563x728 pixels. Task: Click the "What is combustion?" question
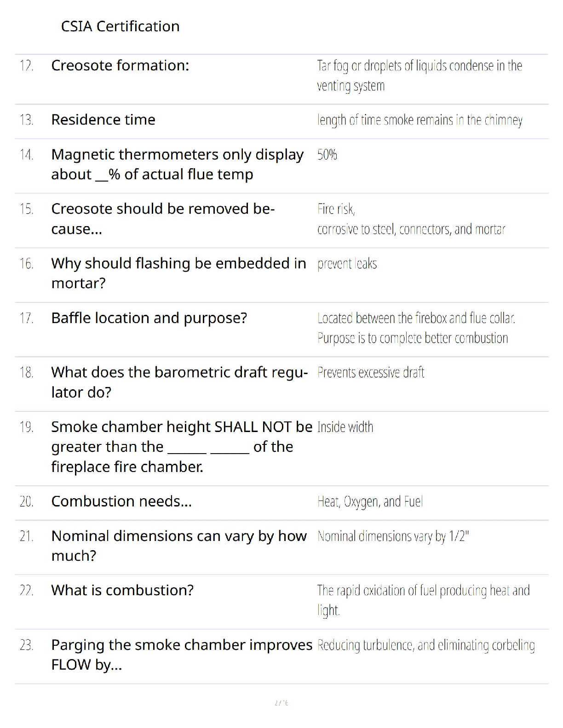(x=122, y=590)
